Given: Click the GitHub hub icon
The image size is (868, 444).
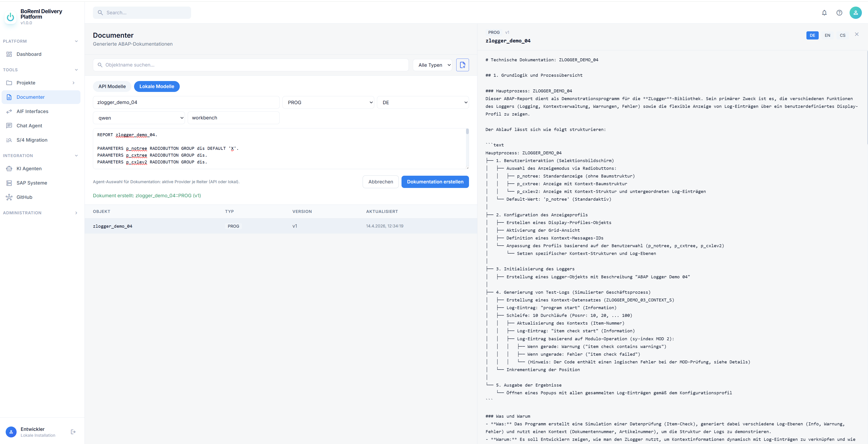Looking at the screenshot, I should [x=9, y=197].
